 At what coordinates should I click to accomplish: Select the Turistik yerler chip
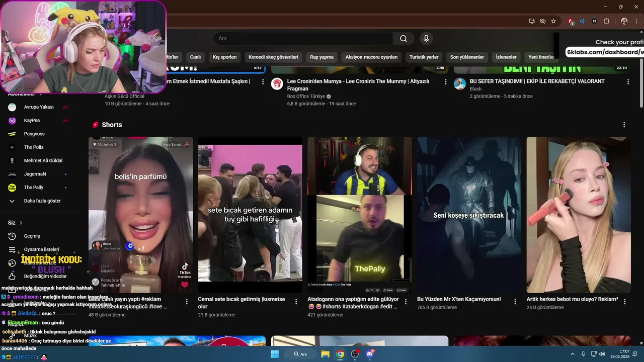click(x=424, y=57)
